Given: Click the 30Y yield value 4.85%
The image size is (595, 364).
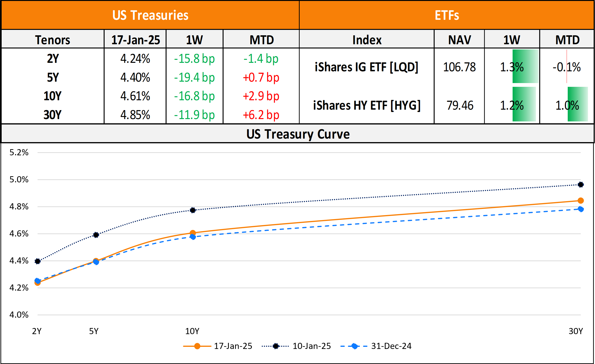Looking at the screenshot, I should (135, 115).
